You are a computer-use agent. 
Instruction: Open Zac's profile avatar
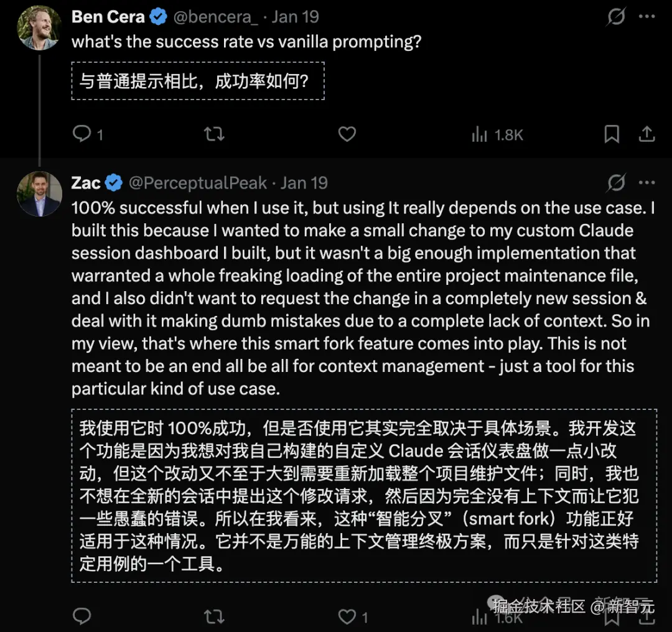click(39, 193)
